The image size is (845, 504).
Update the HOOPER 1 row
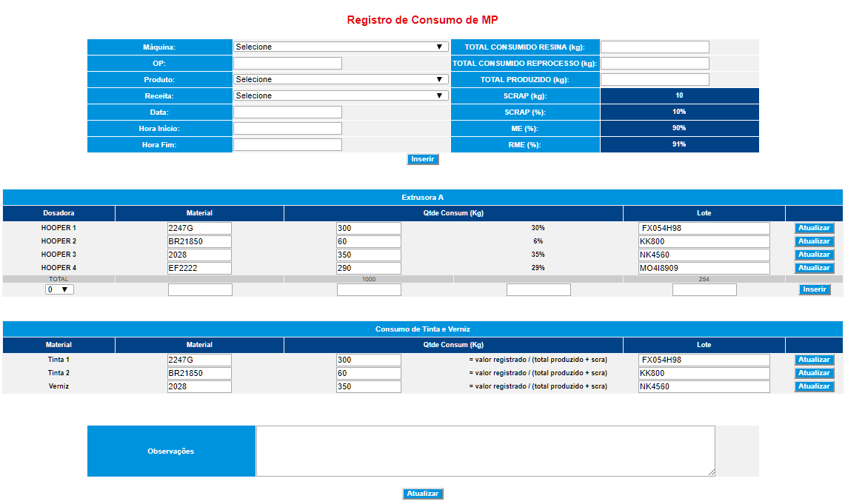[x=814, y=228]
